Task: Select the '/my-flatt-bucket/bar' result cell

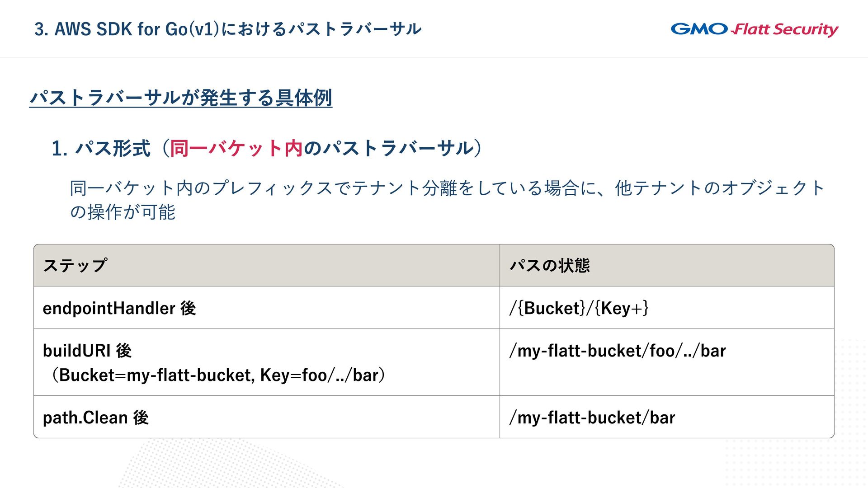Action: point(592,418)
